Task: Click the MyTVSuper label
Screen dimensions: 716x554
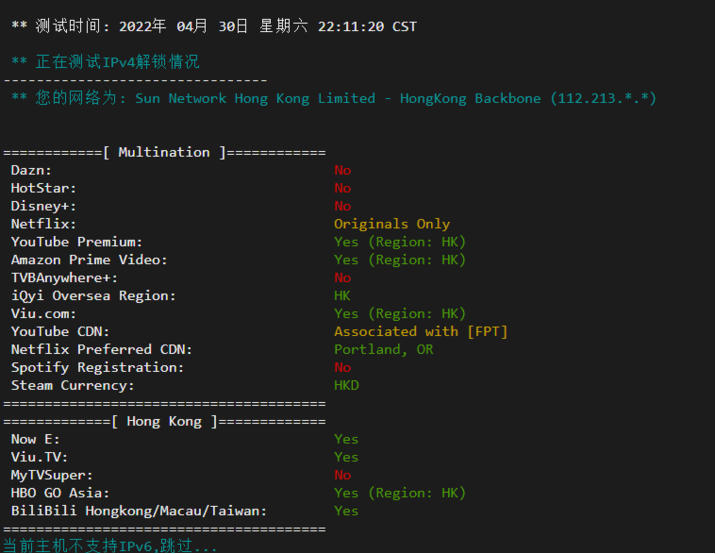Action: [52, 475]
